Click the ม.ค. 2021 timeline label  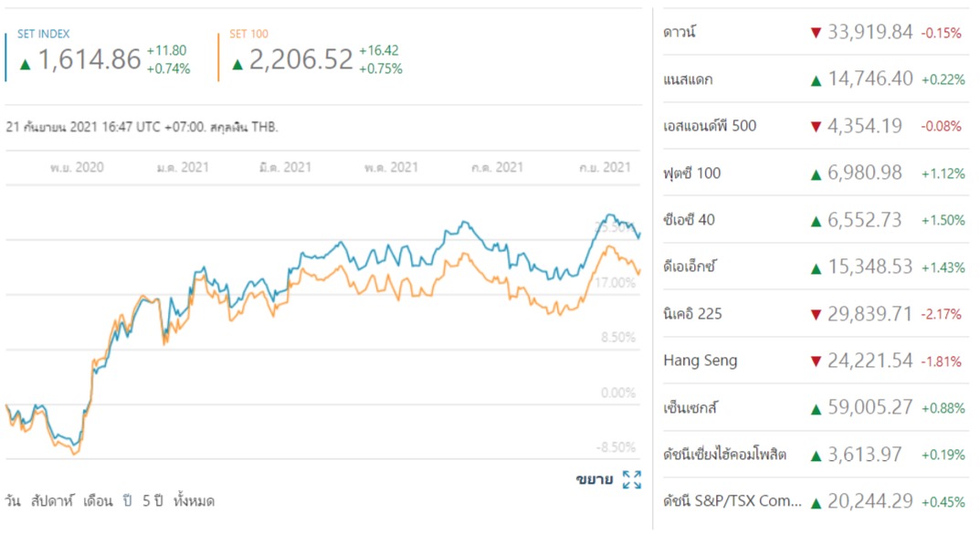click(x=184, y=167)
